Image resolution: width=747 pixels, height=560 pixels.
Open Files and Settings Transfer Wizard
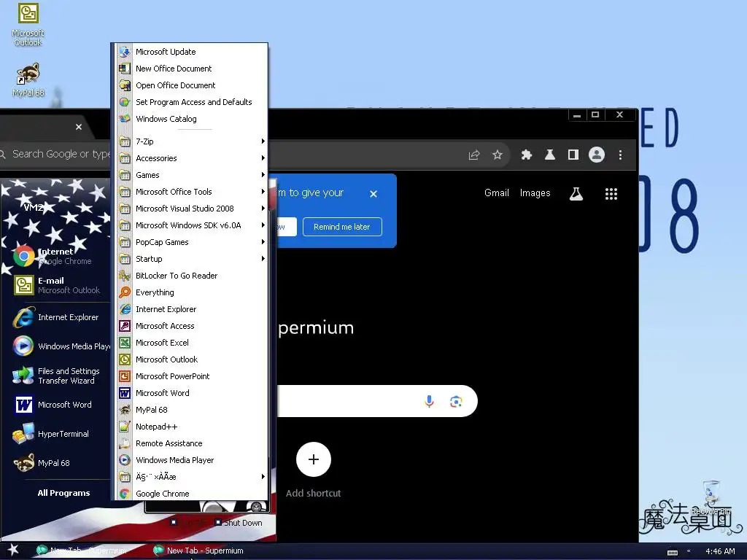click(x=57, y=376)
